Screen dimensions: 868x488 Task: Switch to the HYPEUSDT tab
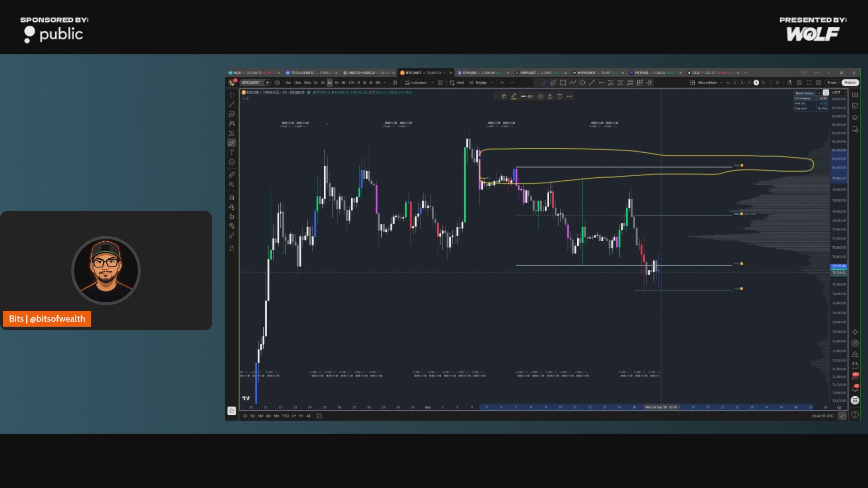pyautogui.click(x=586, y=73)
